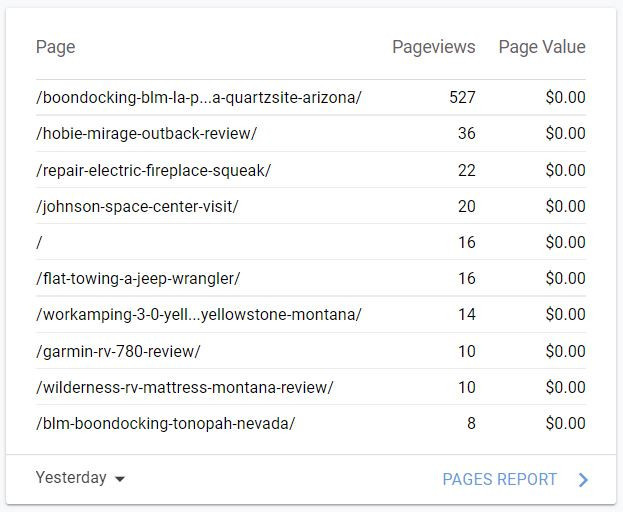Open the PAGES REPORT link
623x512 pixels.
499,479
